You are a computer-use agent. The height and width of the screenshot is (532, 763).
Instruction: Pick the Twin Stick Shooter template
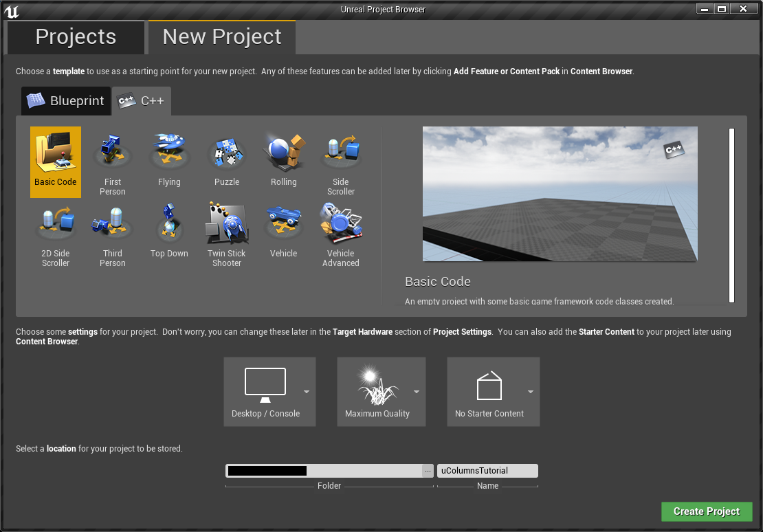227,236
